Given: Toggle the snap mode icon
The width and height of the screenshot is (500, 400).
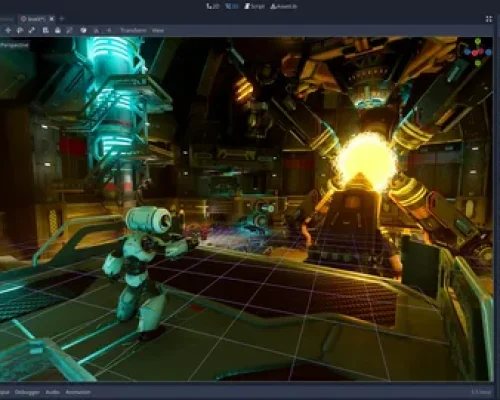Looking at the screenshot, I should (96, 30).
